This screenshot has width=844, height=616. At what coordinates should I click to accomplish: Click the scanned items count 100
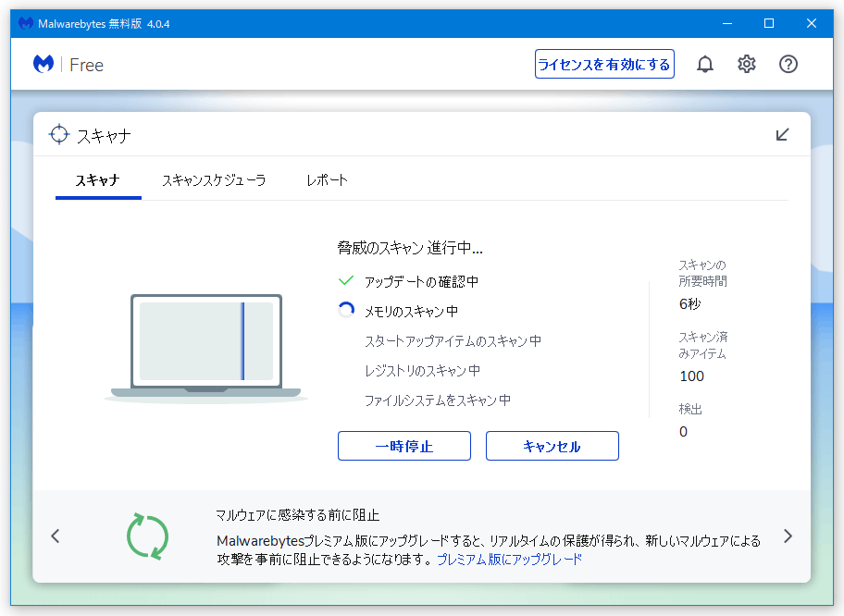691,376
